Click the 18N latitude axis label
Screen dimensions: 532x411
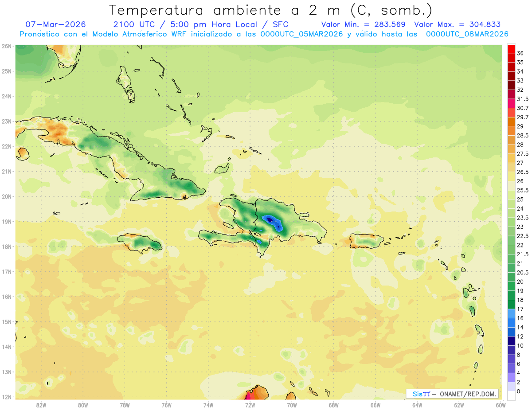pos(7,247)
